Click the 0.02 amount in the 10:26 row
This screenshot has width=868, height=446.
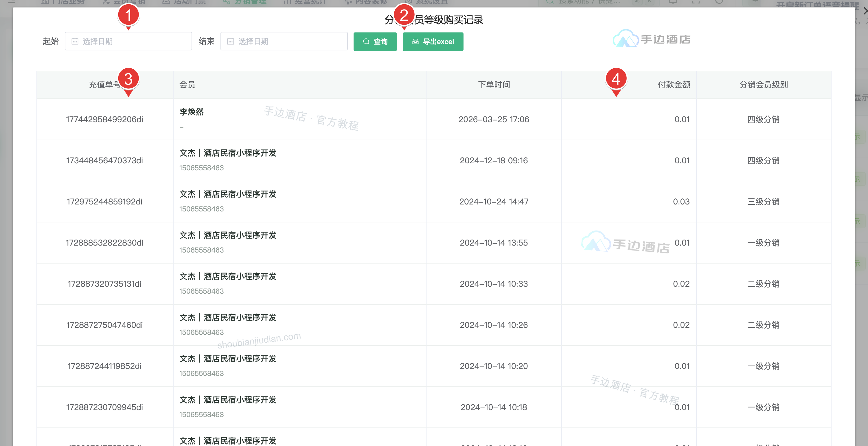click(681, 325)
